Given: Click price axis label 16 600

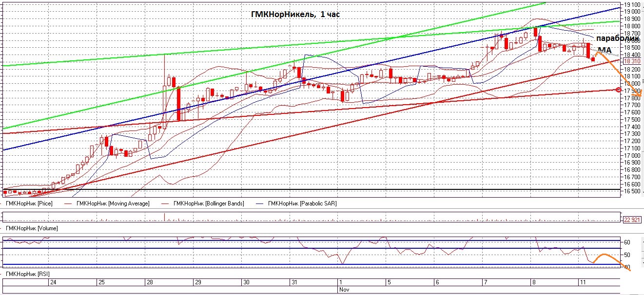Looking at the screenshot, I should tap(632, 184).
